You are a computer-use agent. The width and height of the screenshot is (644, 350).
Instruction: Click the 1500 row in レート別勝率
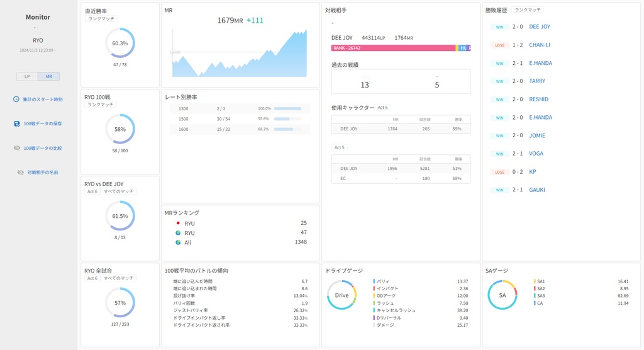coord(240,119)
